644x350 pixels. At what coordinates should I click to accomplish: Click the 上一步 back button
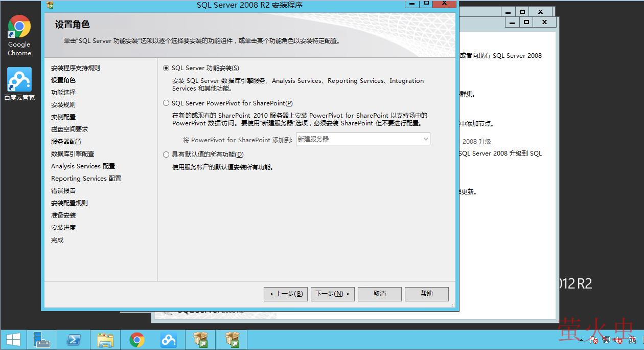point(286,294)
